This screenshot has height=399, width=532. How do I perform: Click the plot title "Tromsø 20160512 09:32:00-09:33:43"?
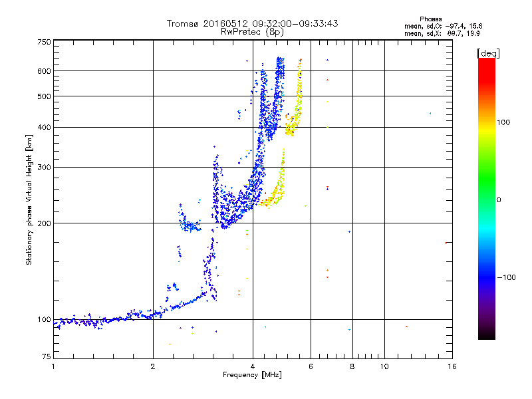click(x=252, y=23)
